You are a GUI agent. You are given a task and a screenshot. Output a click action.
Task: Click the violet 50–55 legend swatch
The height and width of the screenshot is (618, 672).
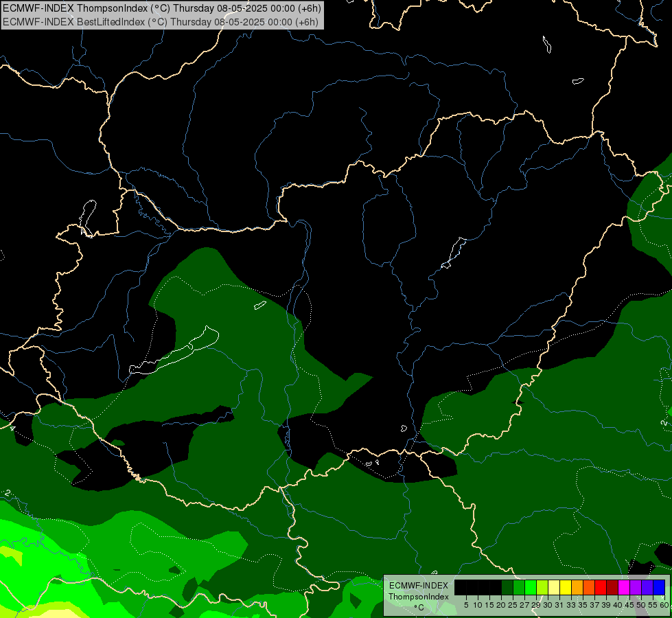pyautogui.click(x=647, y=587)
